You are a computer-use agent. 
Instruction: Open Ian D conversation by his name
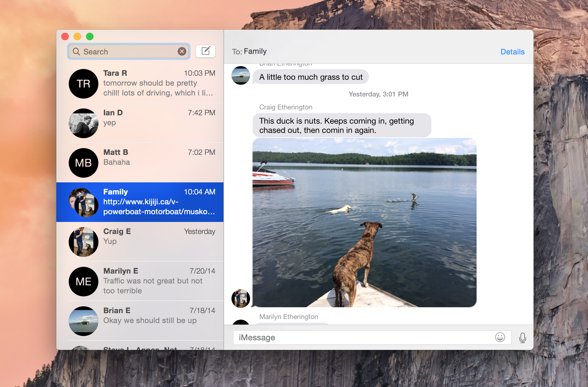113,113
